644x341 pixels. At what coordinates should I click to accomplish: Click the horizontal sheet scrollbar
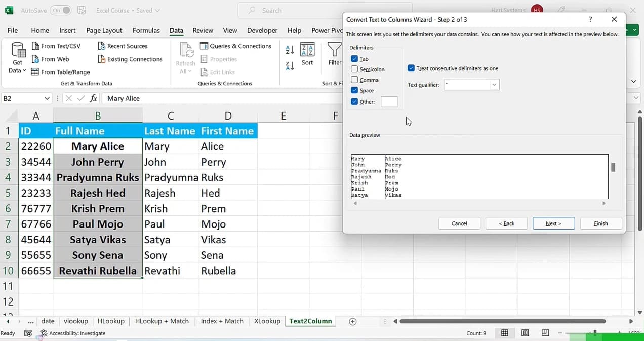502,321
